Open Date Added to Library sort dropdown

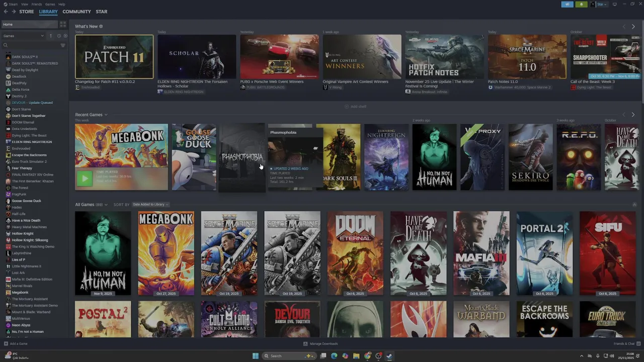pos(150,205)
